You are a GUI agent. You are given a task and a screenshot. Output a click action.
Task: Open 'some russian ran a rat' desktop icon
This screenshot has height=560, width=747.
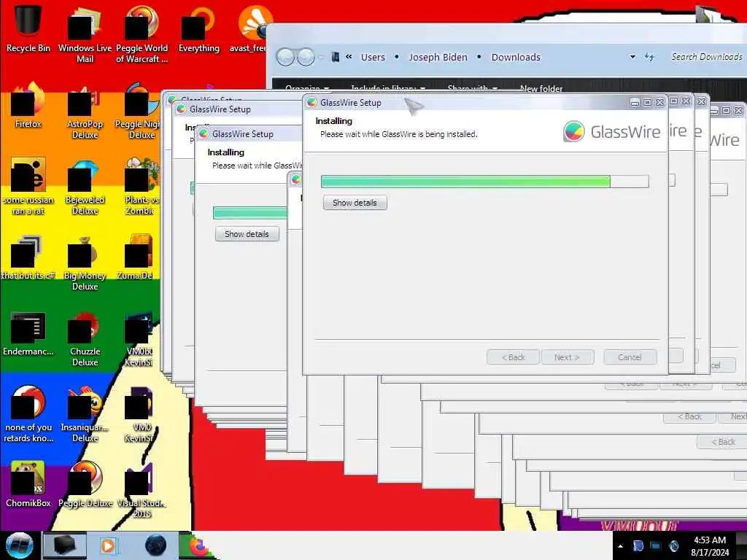pos(28,187)
